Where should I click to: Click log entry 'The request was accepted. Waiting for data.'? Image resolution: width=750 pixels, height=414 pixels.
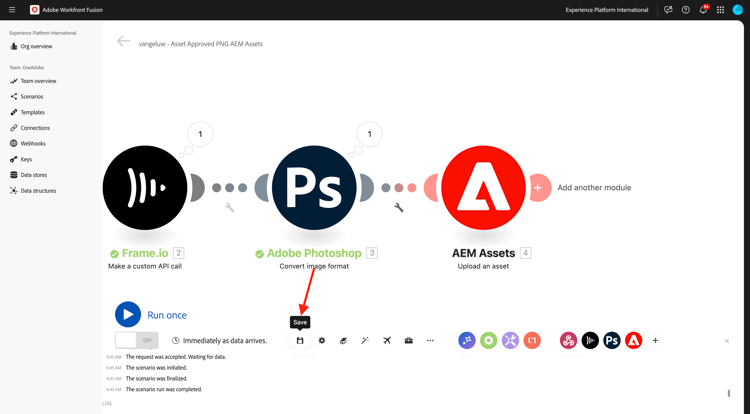tap(176, 357)
